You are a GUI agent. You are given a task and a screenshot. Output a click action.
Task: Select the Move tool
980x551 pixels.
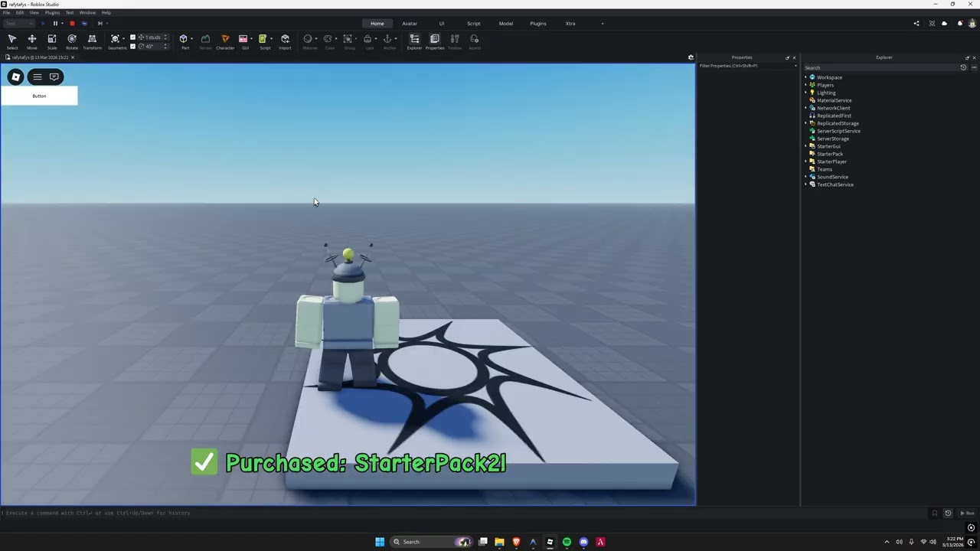[32, 41]
